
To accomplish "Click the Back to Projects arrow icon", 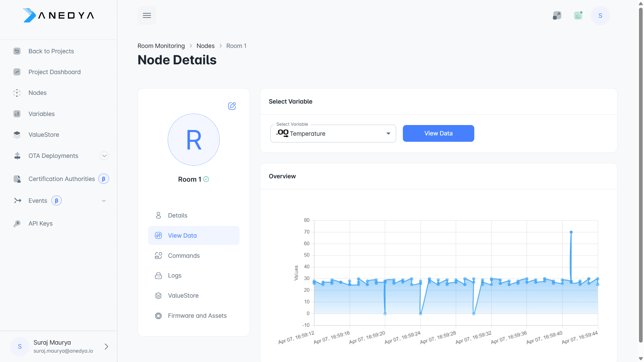I will (x=17, y=51).
